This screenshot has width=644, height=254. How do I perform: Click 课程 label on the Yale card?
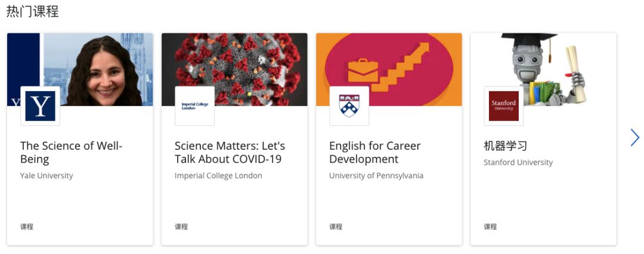pos(27,227)
